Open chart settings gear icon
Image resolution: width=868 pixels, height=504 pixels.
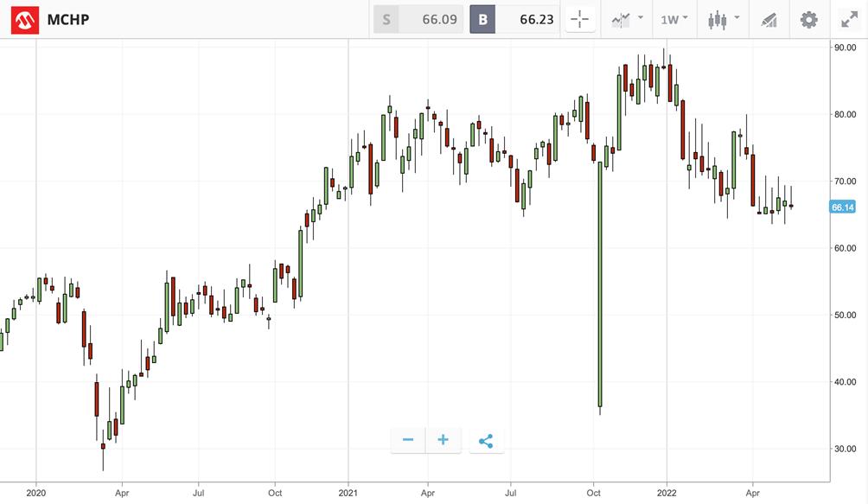click(x=808, y=19)
